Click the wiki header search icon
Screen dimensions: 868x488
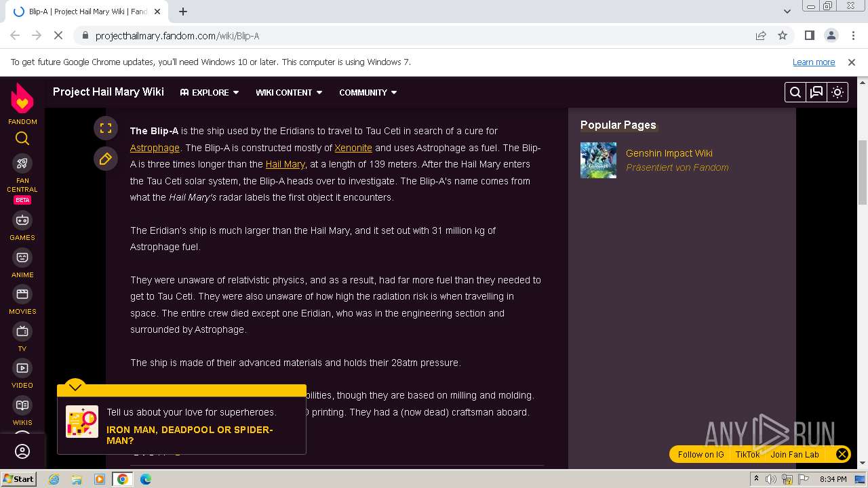pyautogui.click(x=795, y=92)
